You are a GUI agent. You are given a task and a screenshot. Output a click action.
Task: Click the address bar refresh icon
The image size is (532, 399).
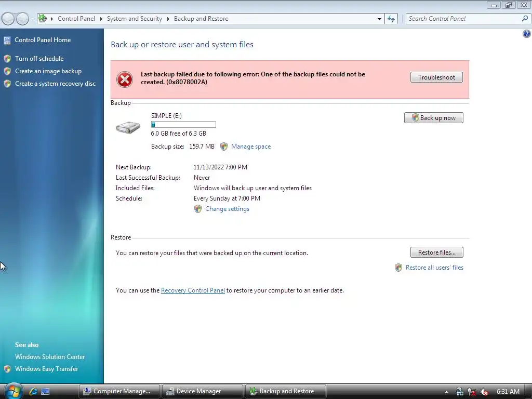pyautogui.click(x=391, y=19)
